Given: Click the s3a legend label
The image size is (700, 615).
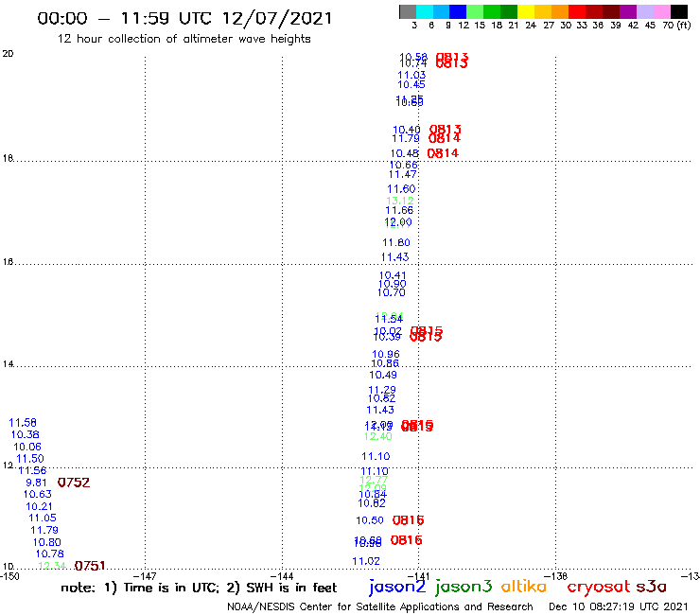Looking at the screenshot, I should 652,587.
